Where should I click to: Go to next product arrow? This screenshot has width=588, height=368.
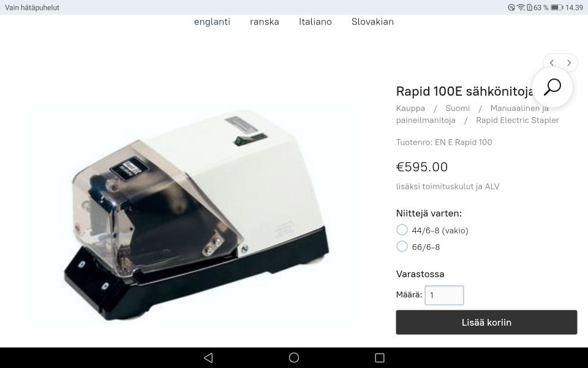569,63
